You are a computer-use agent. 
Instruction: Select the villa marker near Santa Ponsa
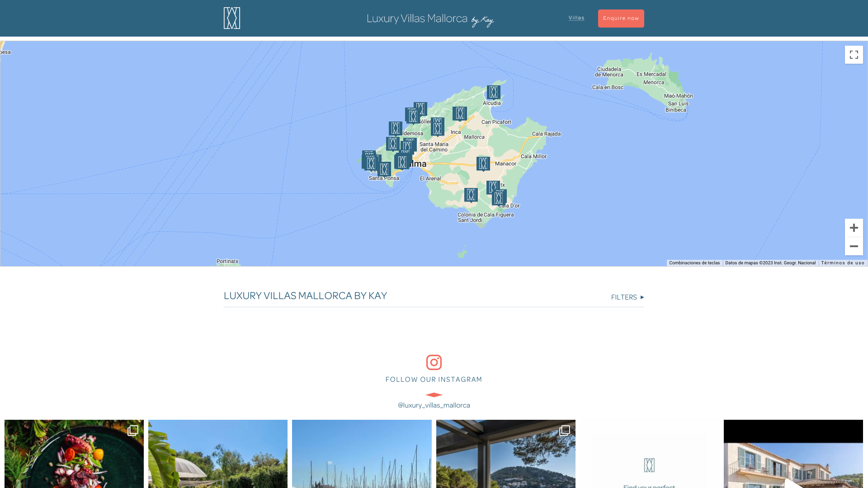(384, 169)
